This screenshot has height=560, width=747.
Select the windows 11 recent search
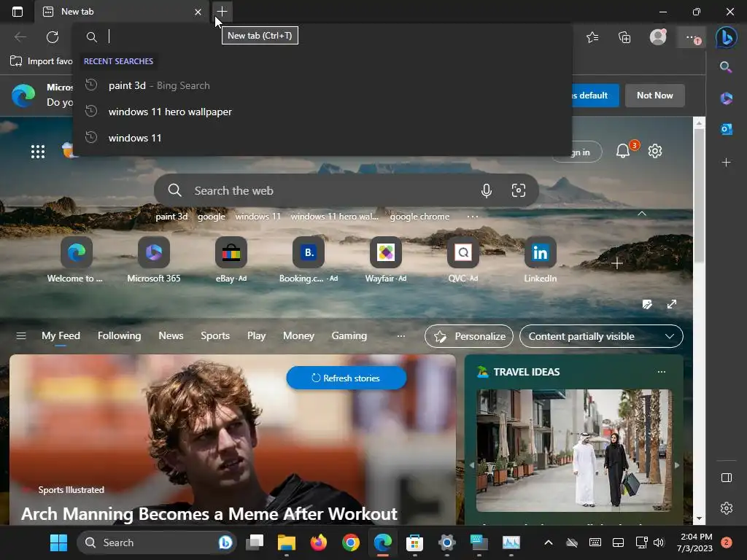322,138
